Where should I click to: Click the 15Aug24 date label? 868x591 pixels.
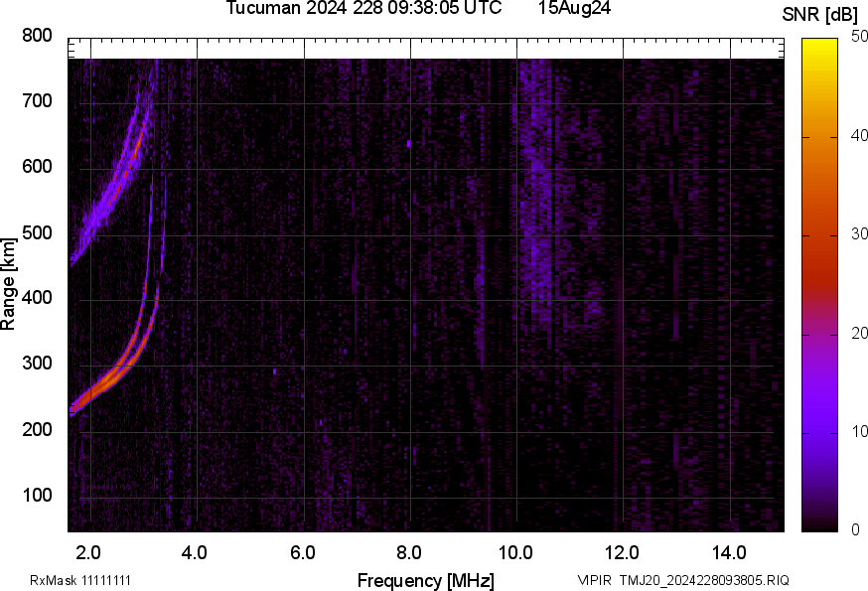click(x=574, y=8)
